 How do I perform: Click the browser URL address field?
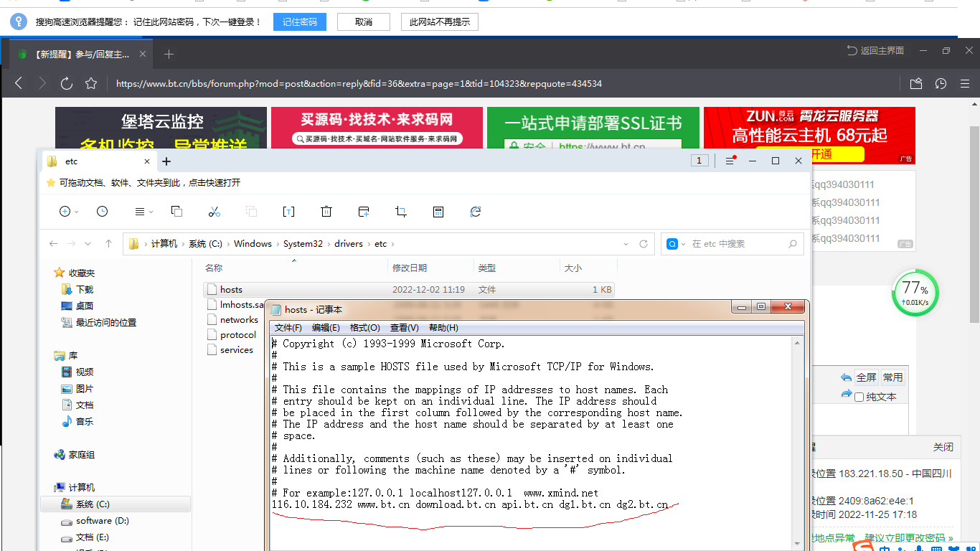pos(502,83)
